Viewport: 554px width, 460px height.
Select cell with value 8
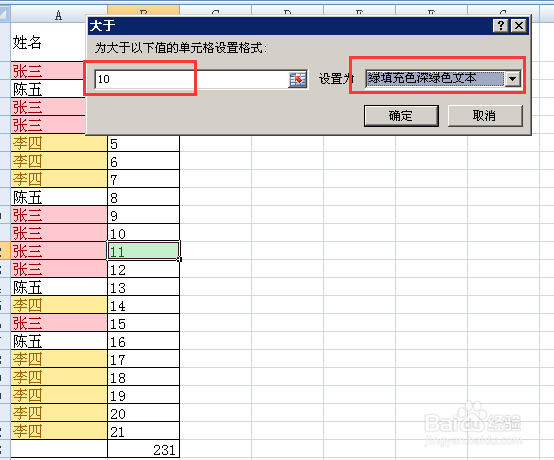(143, 197)
